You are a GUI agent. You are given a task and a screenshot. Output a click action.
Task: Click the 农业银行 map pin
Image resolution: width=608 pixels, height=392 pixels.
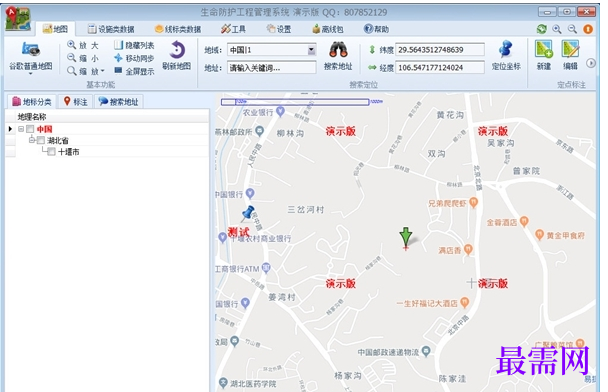pyautogui.click(x=280, y=112)
